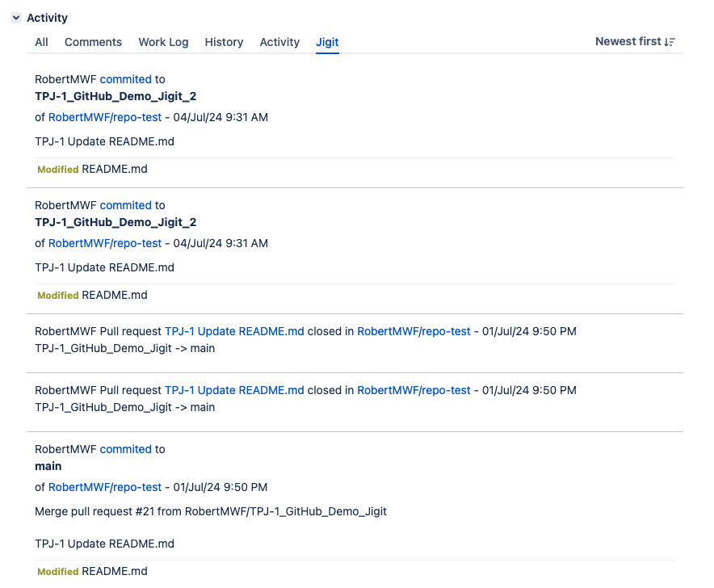Open RobertMWF/repo-test link under main branch commit
This screenshot has height=588, width=714.
tap(105, 487)
